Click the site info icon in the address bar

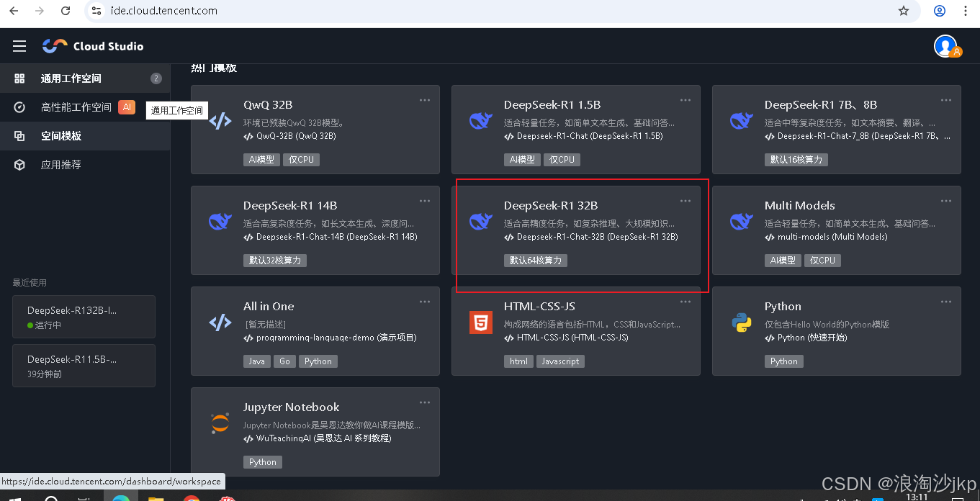[x=97, y=11]
